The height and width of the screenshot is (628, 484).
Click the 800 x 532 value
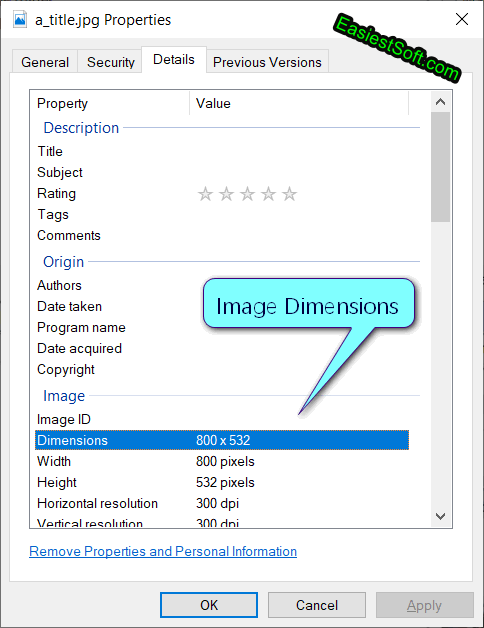coord(223,440)
